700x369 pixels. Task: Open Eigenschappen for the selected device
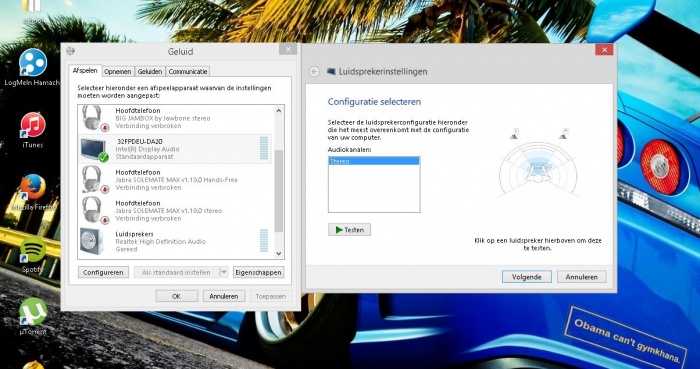258,272
